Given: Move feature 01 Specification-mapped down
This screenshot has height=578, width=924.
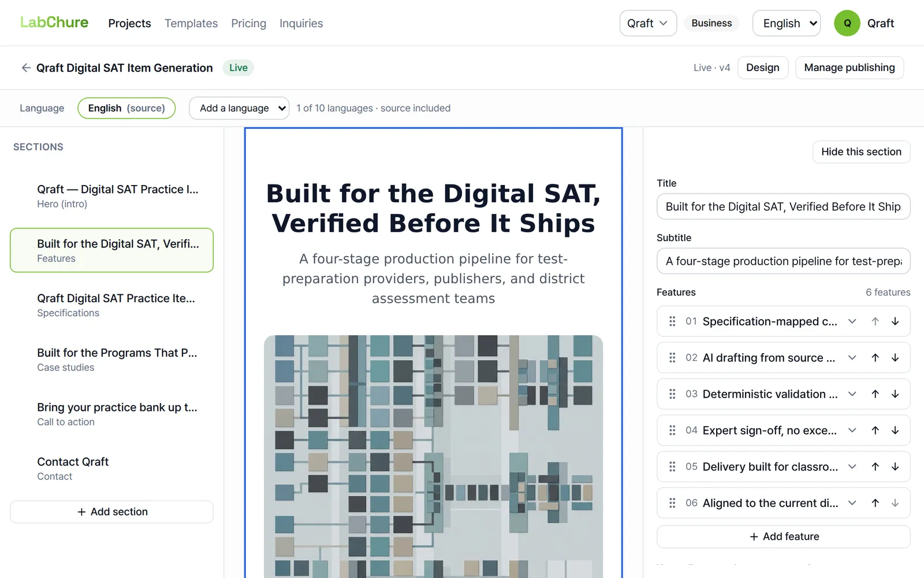Looking at the screenshot, I should click(x=895, y=321).
